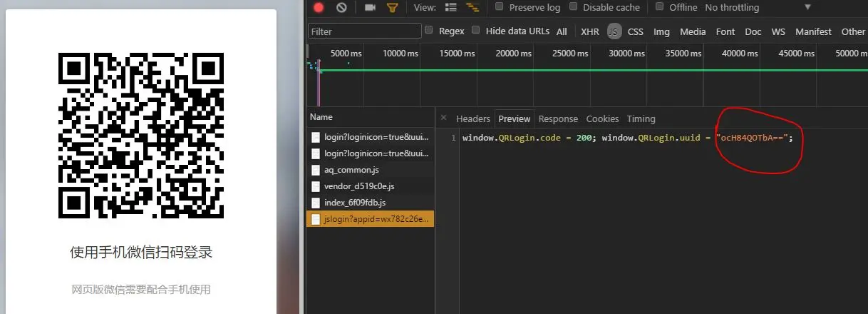This screenshot has height=314, width=868.
Task: Select the index_6f09fdb.js request
Action: point(370,203)
